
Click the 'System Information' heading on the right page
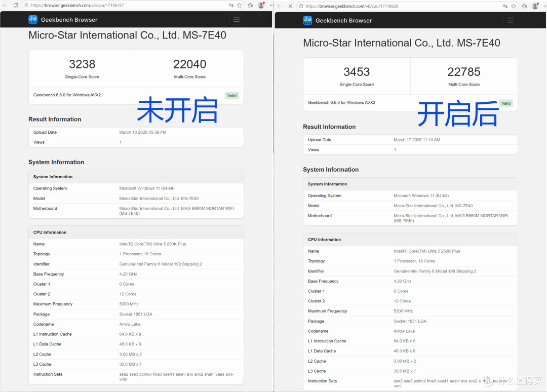coord(331,170)
